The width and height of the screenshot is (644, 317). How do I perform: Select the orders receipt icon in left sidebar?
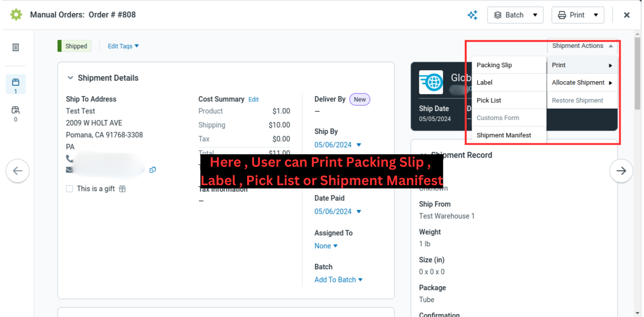click(x=15, y=47)
